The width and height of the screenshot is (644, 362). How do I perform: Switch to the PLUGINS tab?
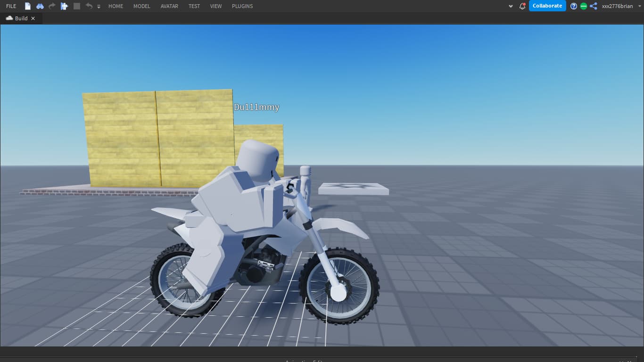pos(242,6)
